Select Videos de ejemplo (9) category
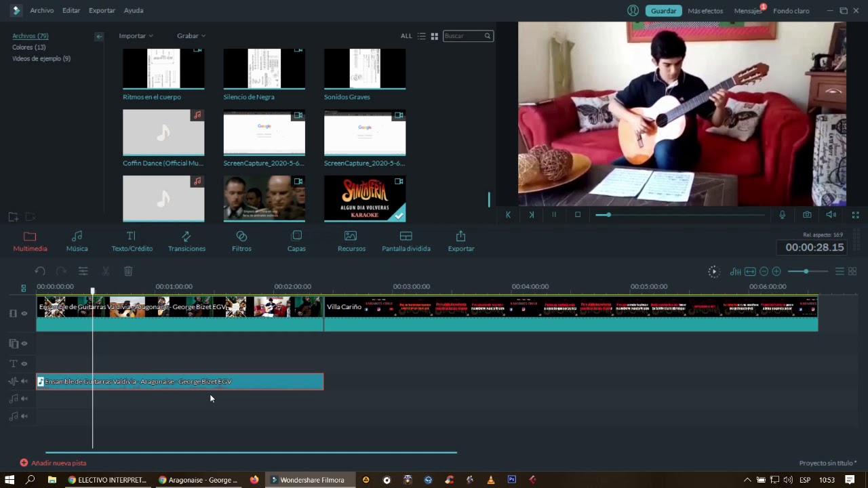868x488 pixels. point(41,58)
